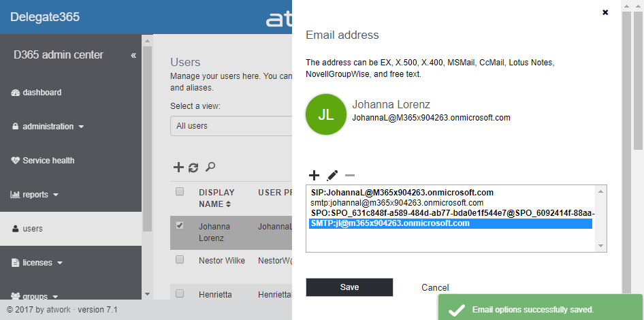Click the Service health heart icon
Viewport: 644px width, 320px height.
pos(15,161)
